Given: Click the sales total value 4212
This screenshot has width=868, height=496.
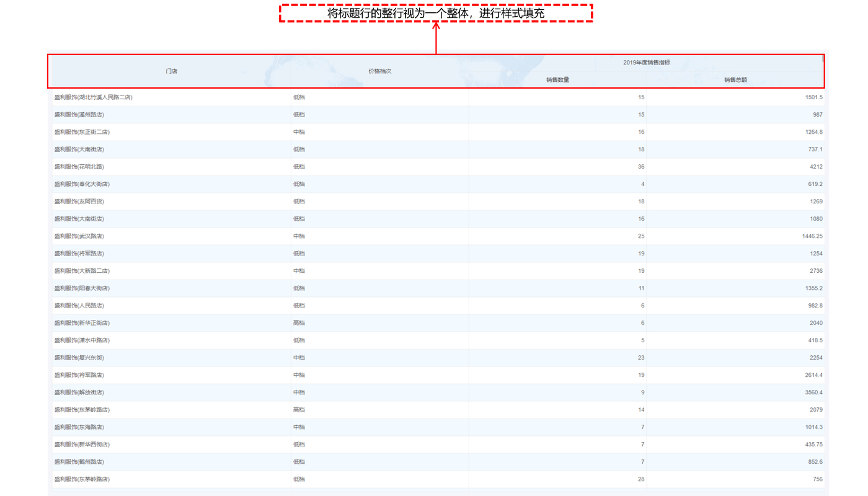Looking at the screenshot, I should coord(816,167).
